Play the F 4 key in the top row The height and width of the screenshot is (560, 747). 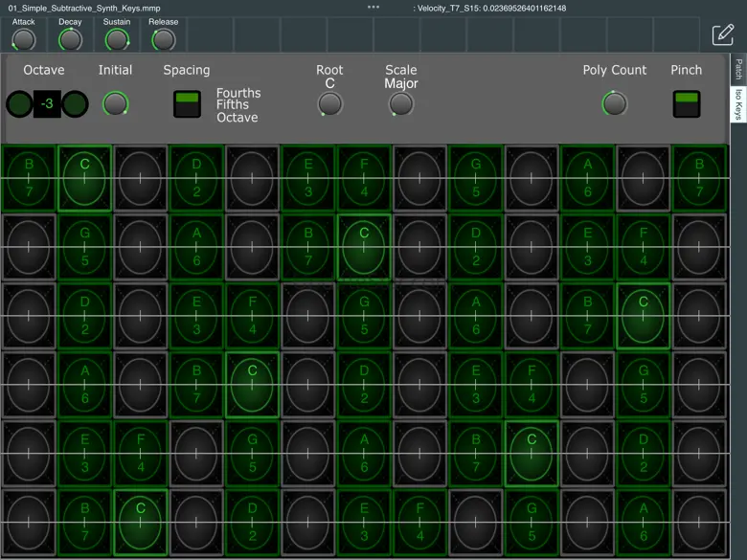[364, 178]
